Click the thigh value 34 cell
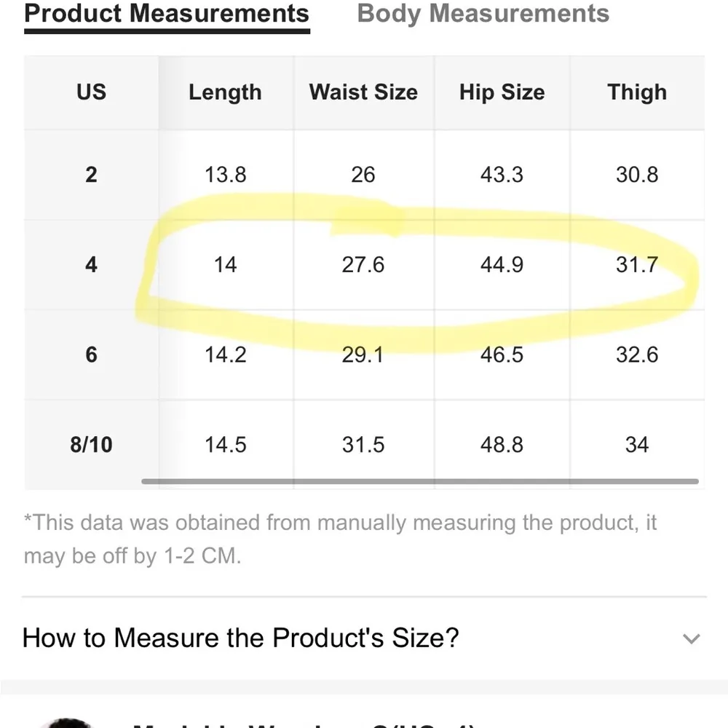This screenshot has width=728, height=728. tap(637, 445)
